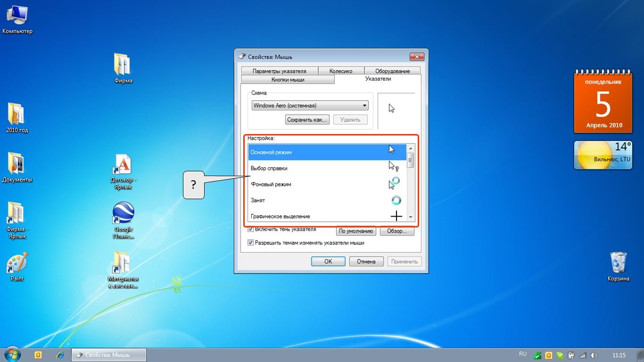Switch to the Кнопки мыши tab

(x=288, y=80)
